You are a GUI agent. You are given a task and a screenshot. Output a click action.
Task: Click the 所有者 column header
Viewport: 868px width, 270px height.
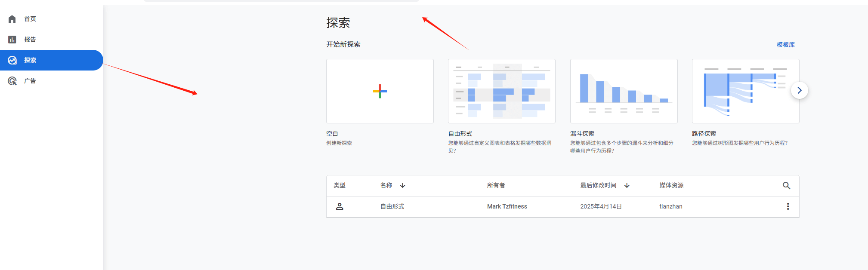click(x=496, y=185)
